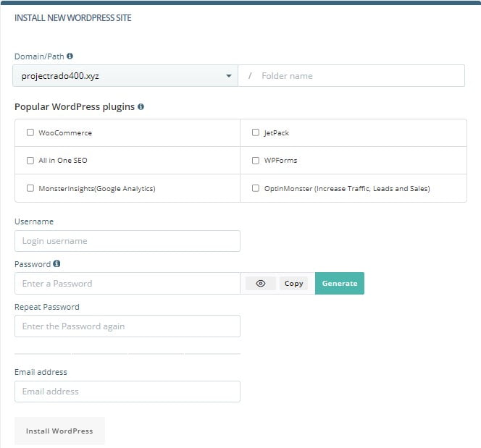Check the JetPack plugin option
Image resolution: width=481 pixels, height=448 pixels.
[256, 132]
